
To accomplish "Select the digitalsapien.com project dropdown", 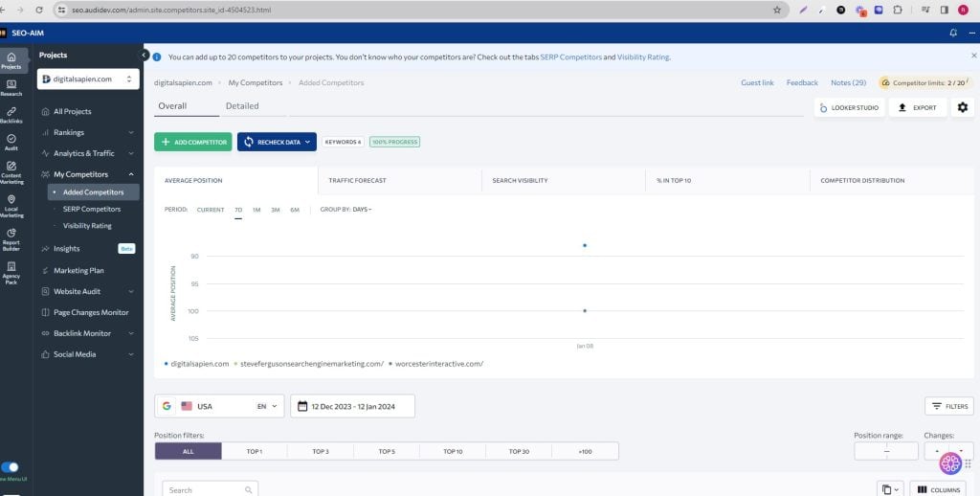I will tap(88, 79).
